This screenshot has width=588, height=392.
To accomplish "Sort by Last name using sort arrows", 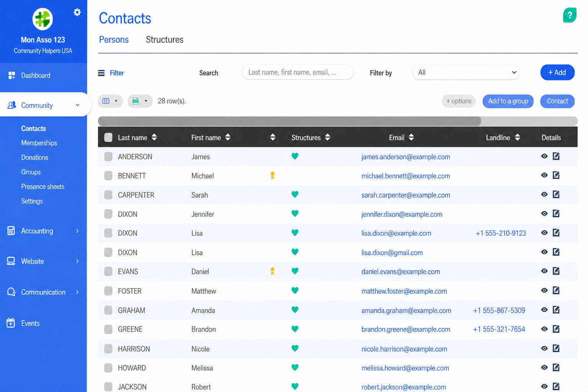I will (x=154, y=137).
